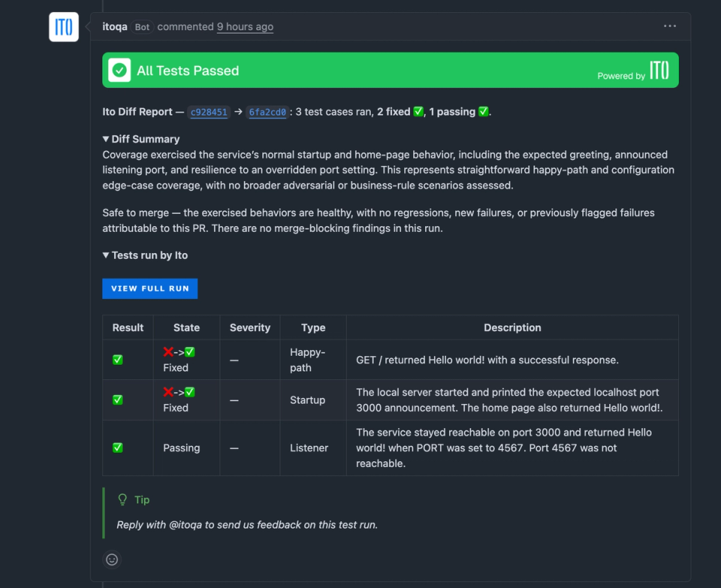Click the green check after '1 passing'
This screenshot has width=721, height=588.
coord(483,112)
